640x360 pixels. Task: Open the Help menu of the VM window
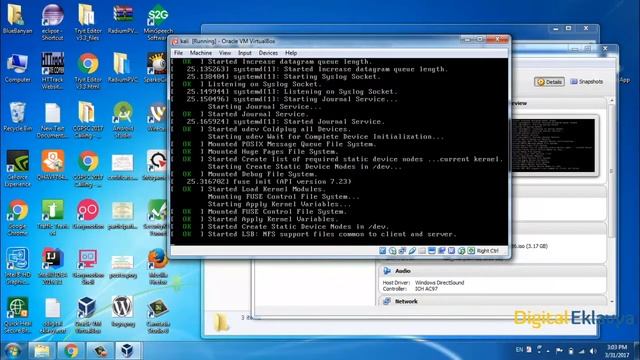pos(291,53)
